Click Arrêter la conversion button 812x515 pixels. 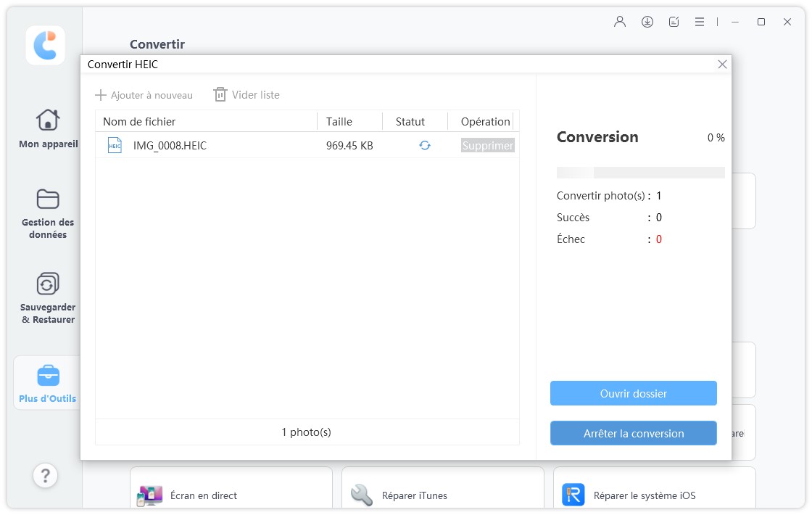pos(634,434)
